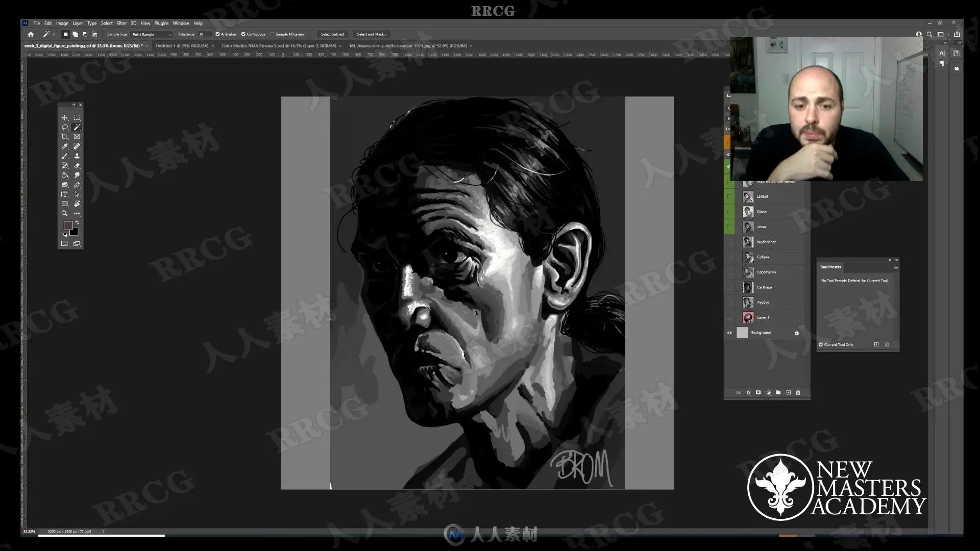Toggle the Contiguous checkbox

pyautogui.click(x=243, y=34)
